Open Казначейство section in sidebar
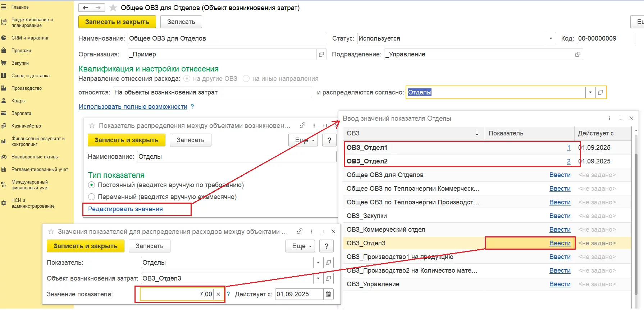Viewport: 644px width, 310px height. pyautogui.click(x=26, y=126)
